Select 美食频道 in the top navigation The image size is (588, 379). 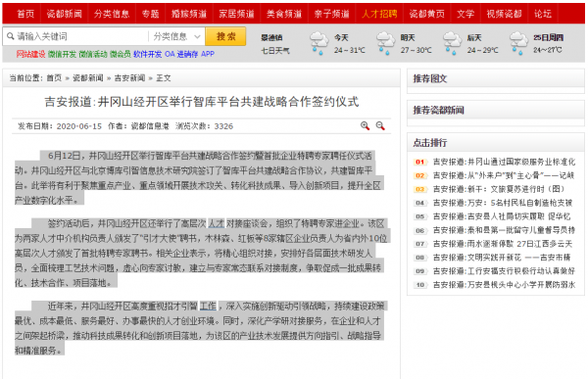pyautogui.click(x=284, y=14)
